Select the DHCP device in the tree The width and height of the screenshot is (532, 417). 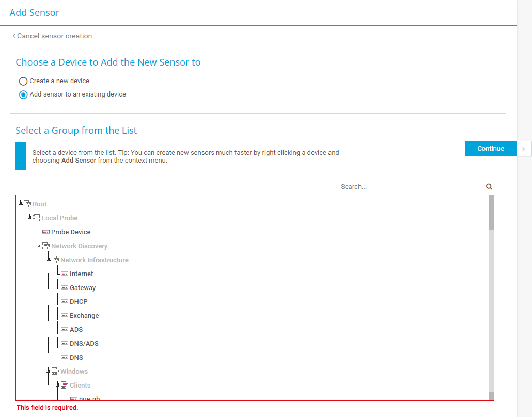(x=79, y=302)
